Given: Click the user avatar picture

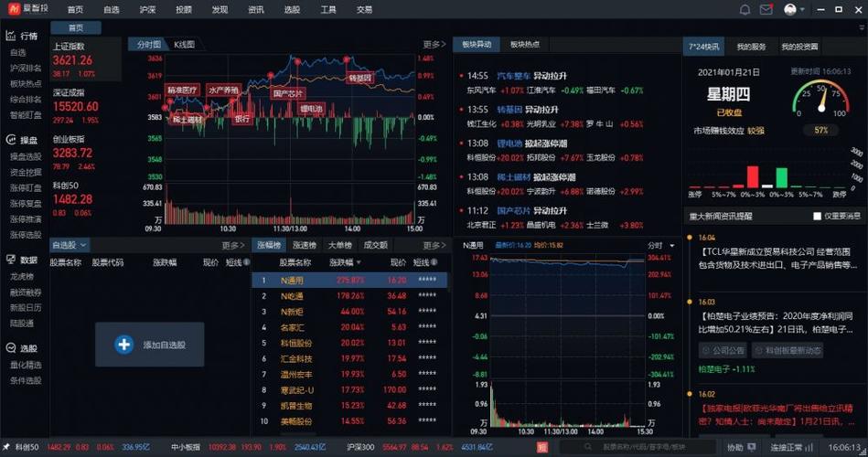Looking at the screenshot, I should coord(790,9).
